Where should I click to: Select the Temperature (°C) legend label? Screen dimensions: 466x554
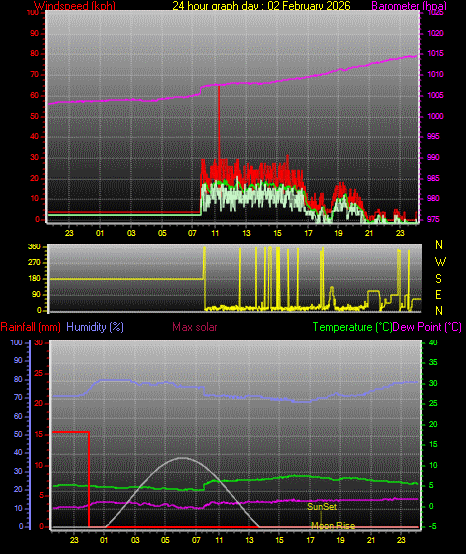[352, 327]
